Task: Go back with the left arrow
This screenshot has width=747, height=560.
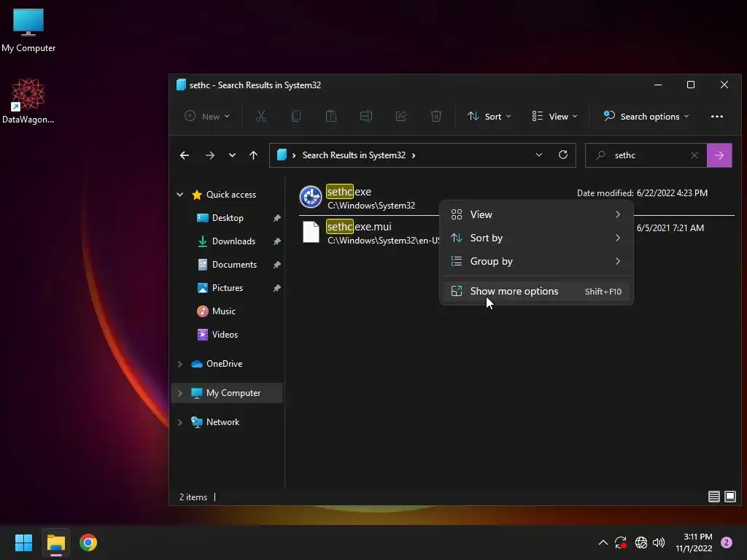Action: click(x=185, y=155)
